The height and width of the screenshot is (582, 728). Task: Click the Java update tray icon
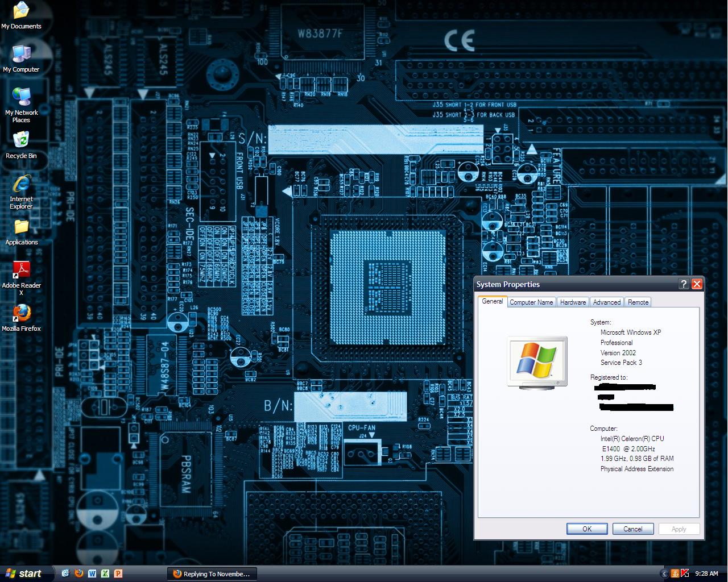[675, 573]
